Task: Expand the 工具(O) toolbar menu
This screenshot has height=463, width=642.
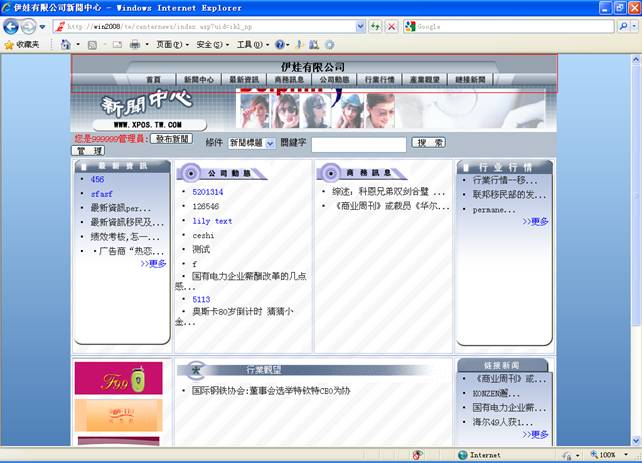Action: (x=250, y=45)
